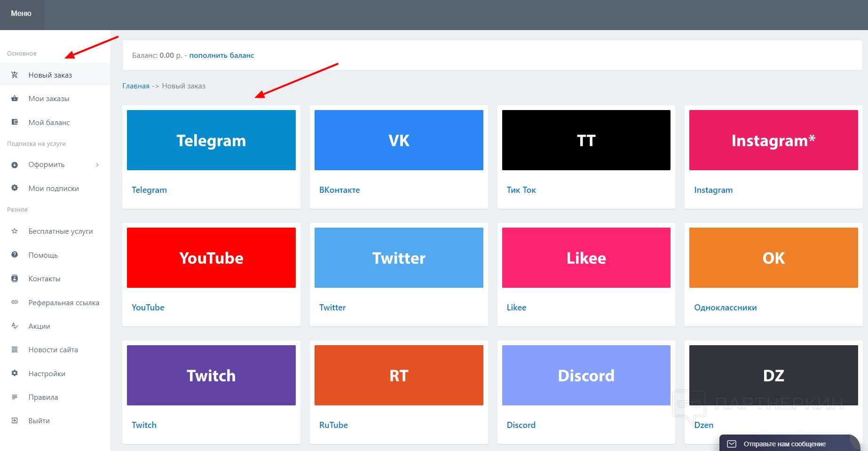The image size is (868, 451).
Task: Click the exit icon beside Выйти
Action: (x=15, y=420)
